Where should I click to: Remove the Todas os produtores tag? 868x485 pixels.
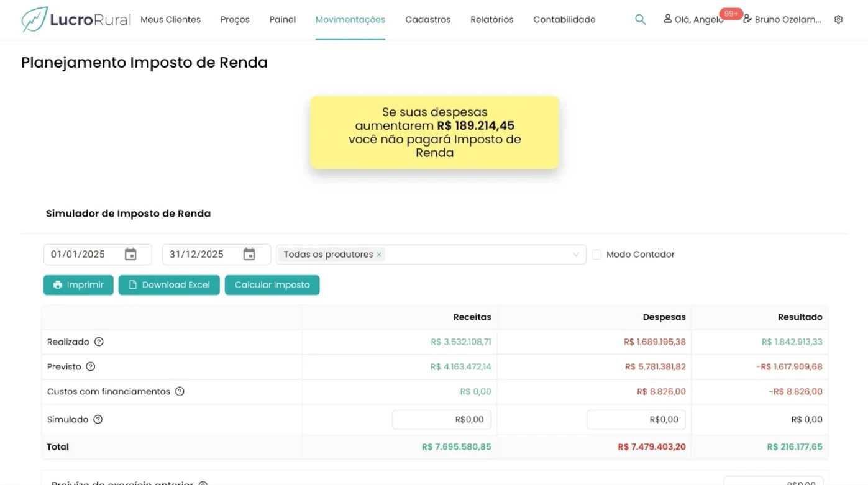[x=378, y=254]
